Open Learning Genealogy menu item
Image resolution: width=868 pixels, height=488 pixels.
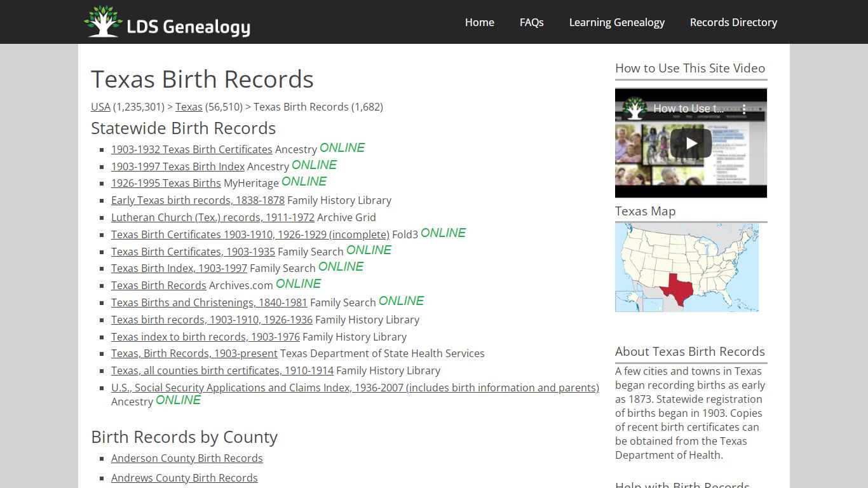click(x=617, y=22)
